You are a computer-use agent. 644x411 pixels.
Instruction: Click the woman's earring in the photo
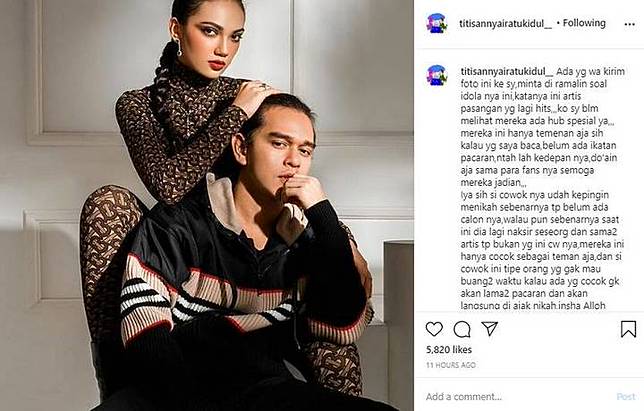(179, 48)
